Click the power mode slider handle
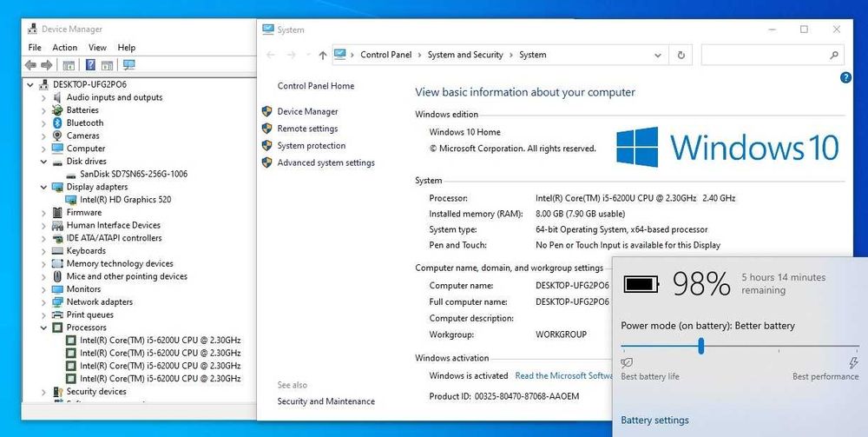 click(x=700, y=347)
